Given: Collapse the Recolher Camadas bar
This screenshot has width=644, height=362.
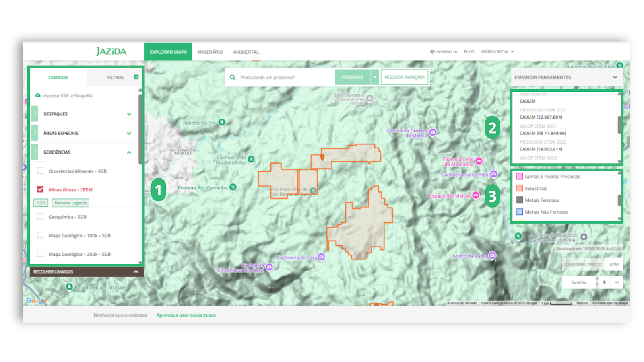Looking at the screenshot, I should click(87, 272).
